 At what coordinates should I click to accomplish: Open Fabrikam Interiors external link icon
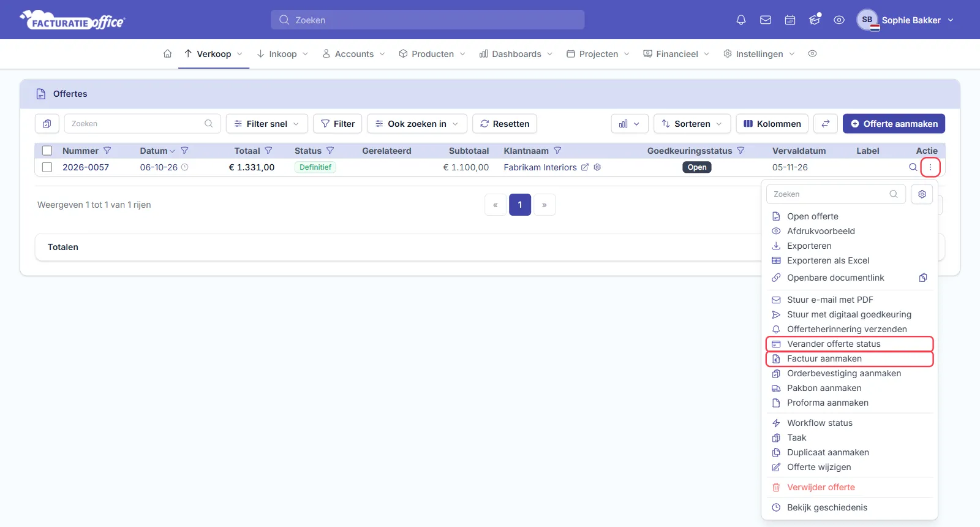[x=585, y=167]
